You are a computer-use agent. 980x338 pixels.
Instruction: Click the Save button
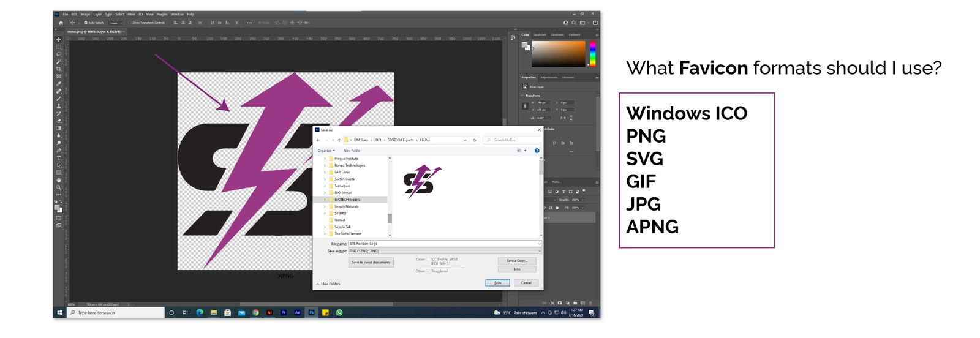497,283
